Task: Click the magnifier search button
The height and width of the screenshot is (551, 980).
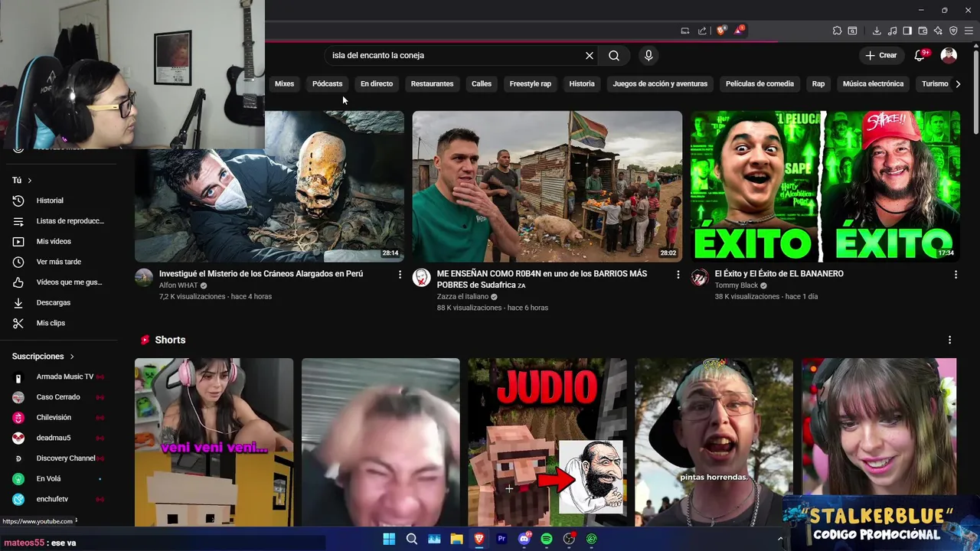Action: click(x=614, y=56)
